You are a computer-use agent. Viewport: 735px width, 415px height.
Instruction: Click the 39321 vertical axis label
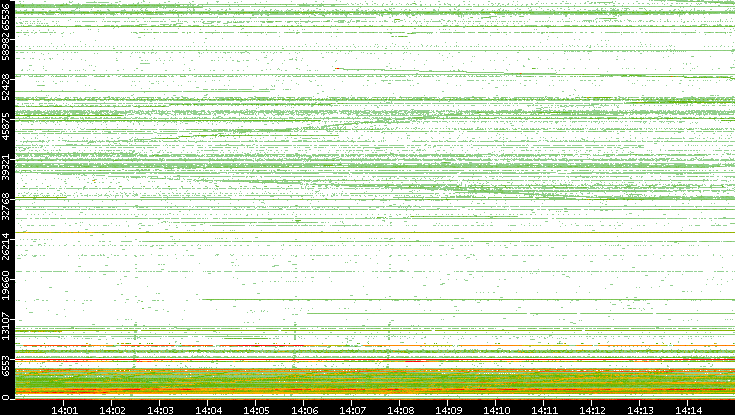5,166
